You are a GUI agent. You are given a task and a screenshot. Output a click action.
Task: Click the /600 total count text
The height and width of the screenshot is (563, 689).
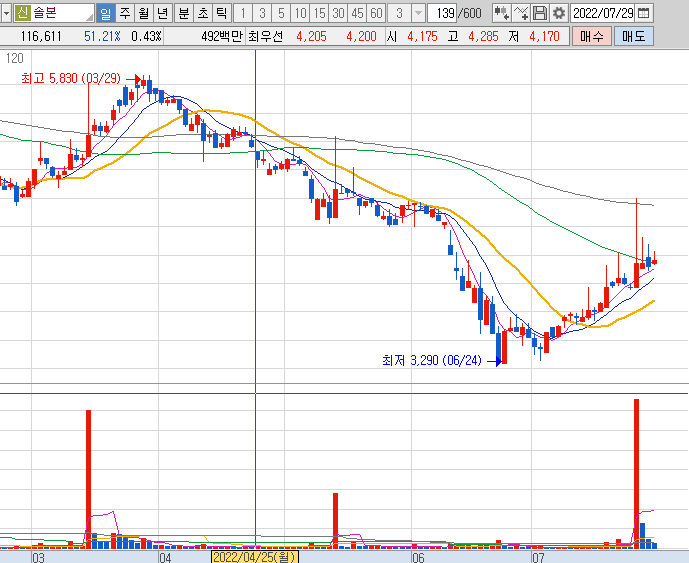click(470, 13)
